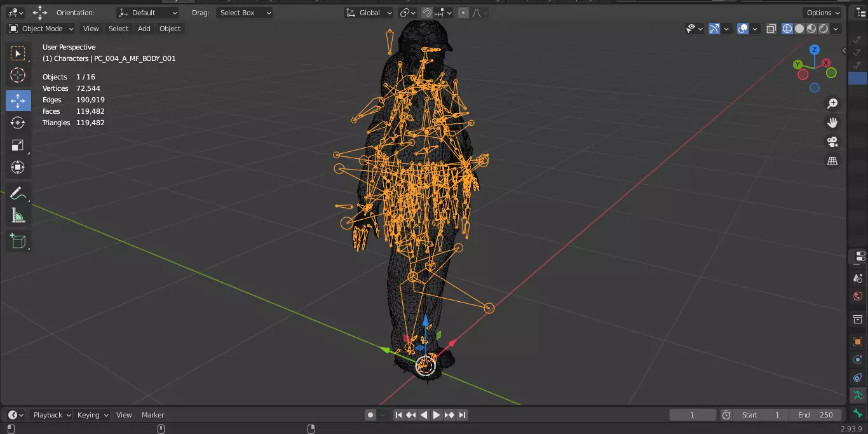Click the Start frame field
Screen dimensions: 868x434
click(761, 415)
